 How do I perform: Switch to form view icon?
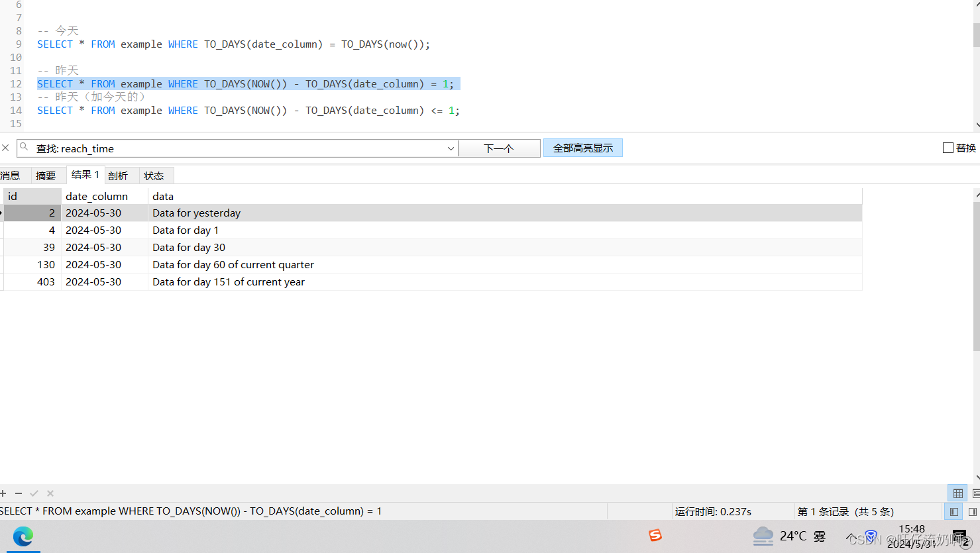(x=975, y=493)
